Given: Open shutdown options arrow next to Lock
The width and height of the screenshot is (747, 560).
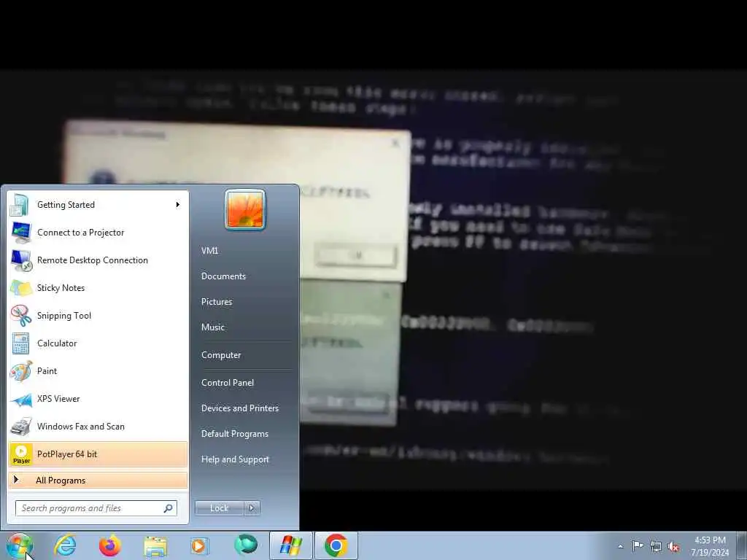Looking at the screenshot, I should pyautogui.click(x=252, y=508).
